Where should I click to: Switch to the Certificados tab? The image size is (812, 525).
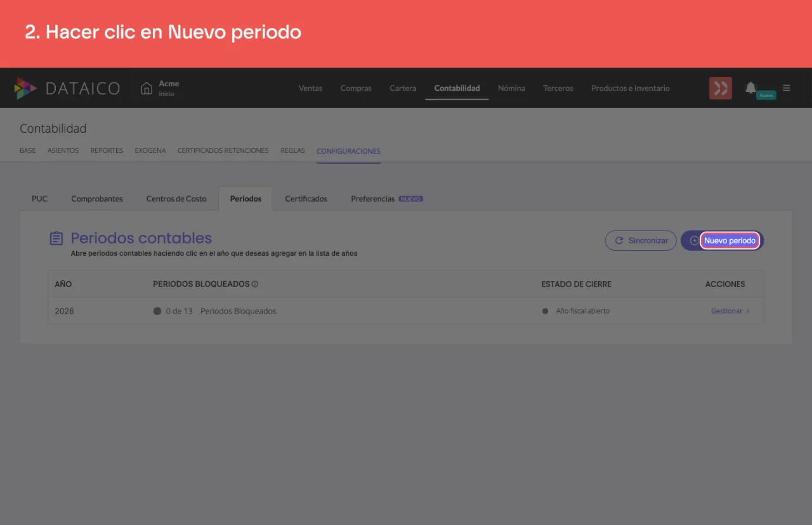point(306,199)
